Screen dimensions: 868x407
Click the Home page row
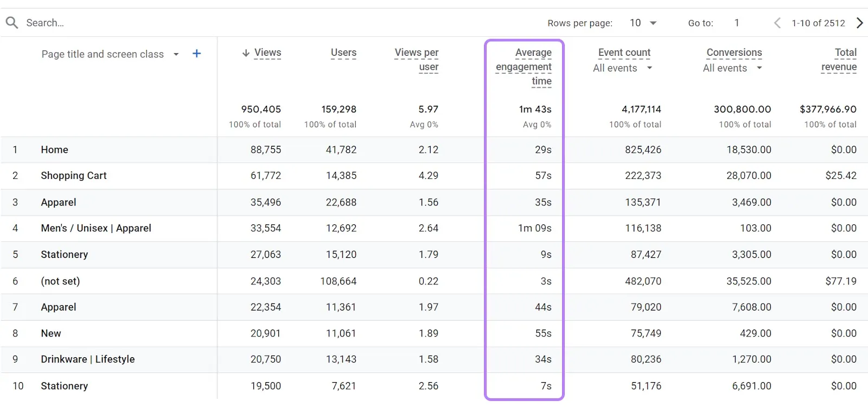point(434,150)
